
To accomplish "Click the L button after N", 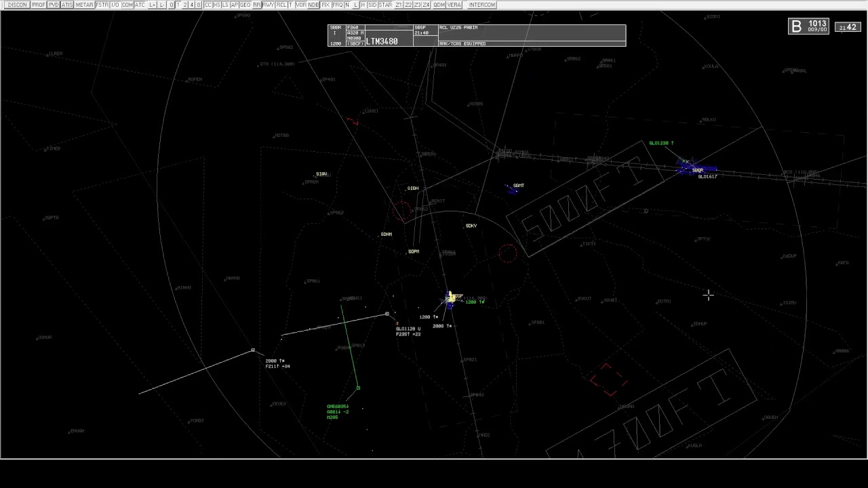I will [x=355, y=5].
